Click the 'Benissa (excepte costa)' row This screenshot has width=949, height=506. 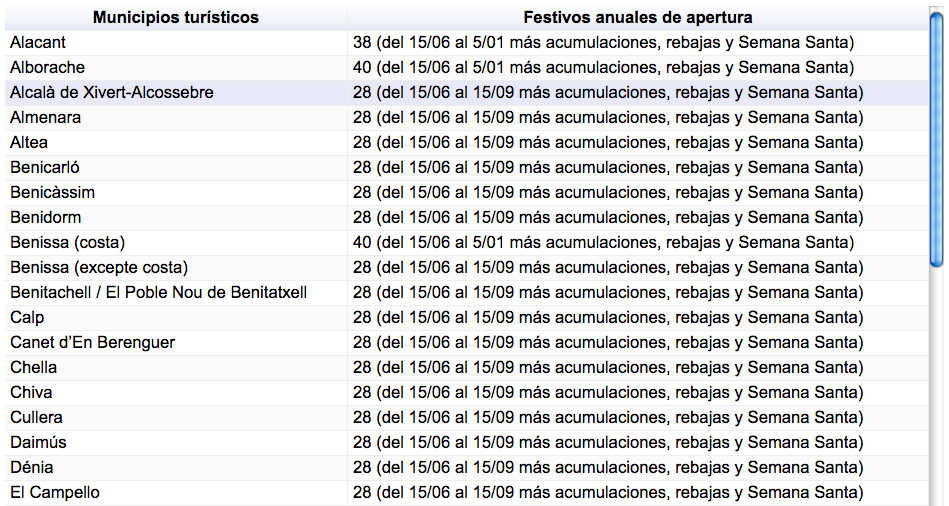99,267
